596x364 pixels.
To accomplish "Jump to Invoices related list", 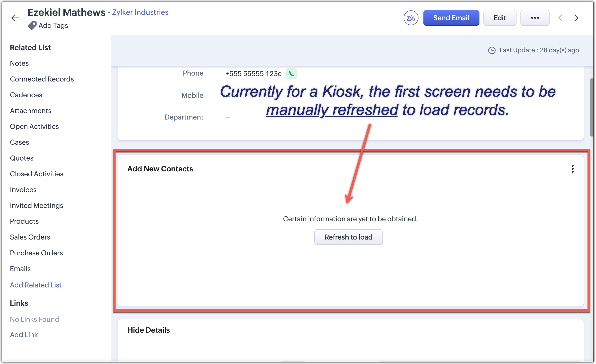I will 23,190.
